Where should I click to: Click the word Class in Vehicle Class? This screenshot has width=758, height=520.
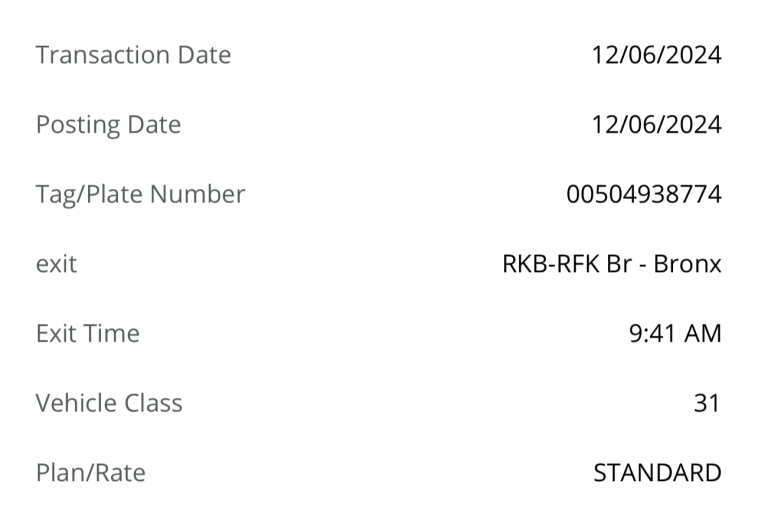(153, 403)
